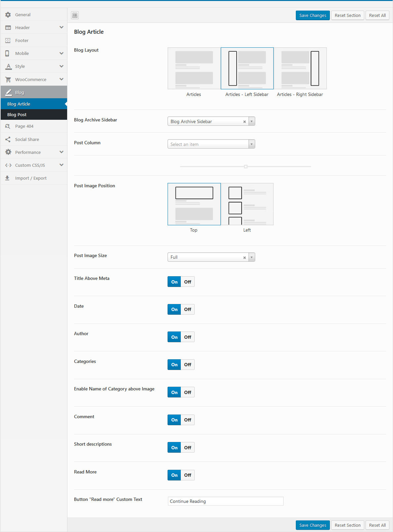Expand the Mobile menu chevron

[61, 53]
